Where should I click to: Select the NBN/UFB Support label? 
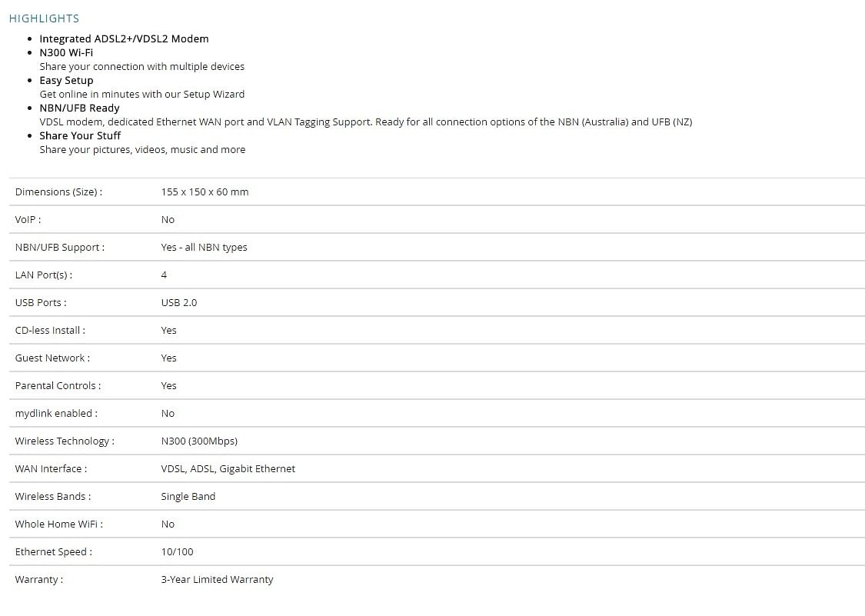point(59,248)
